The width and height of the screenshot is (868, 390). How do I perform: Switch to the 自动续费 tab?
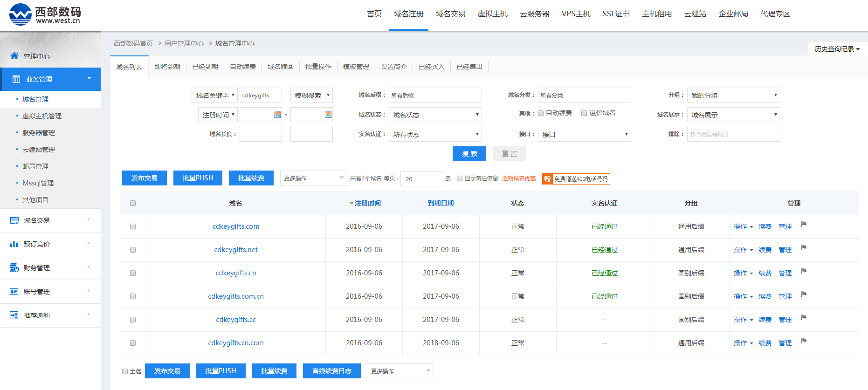[243, 67]
